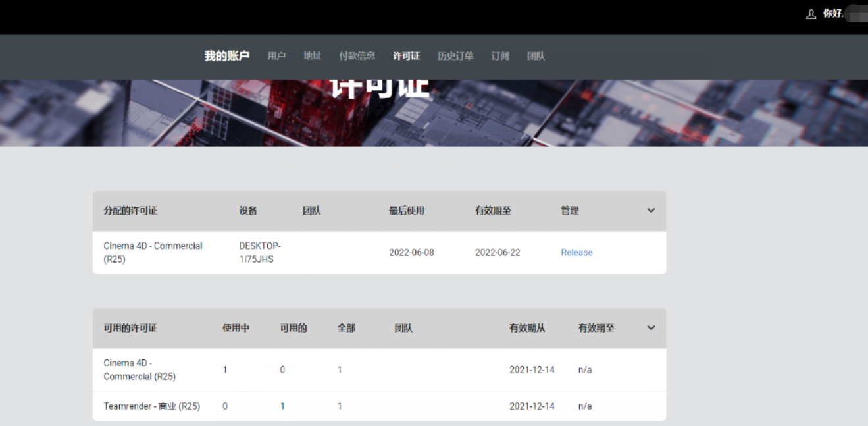Image resolution: width=868 pixels, height=426 pixels.
Task: Open the 团队 tab
Action: 536,56
